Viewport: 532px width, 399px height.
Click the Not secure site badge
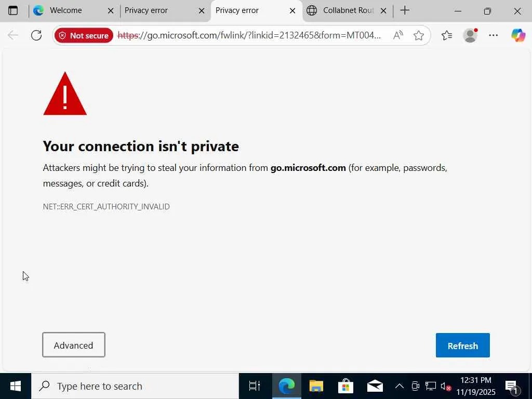click(x=84, y=35)
